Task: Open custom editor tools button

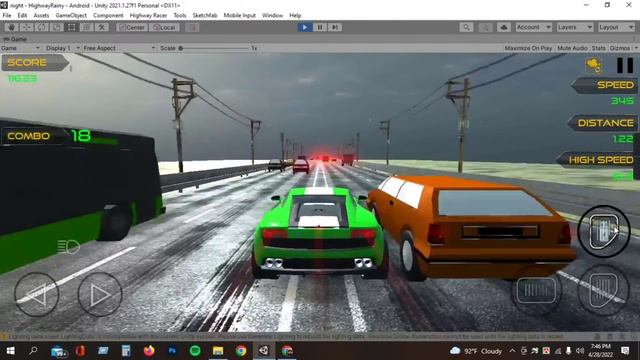Action: pos(102,27)
